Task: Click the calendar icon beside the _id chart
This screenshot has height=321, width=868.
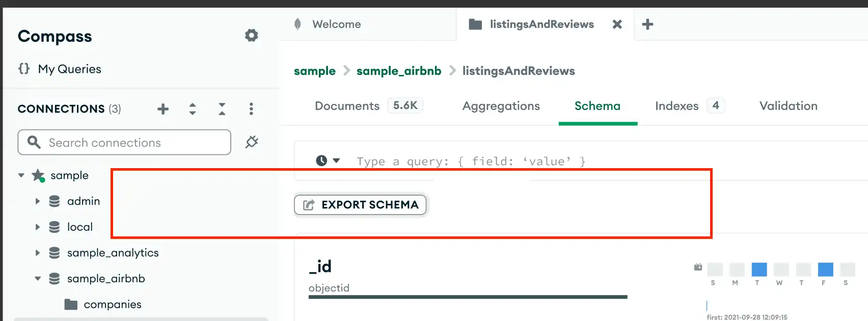Action: click(697, 266)
